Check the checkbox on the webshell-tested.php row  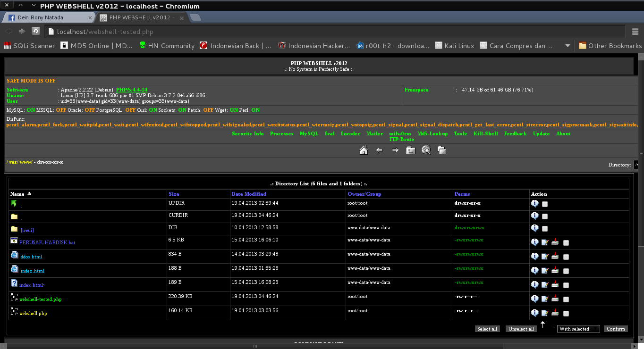pos(566,299)
